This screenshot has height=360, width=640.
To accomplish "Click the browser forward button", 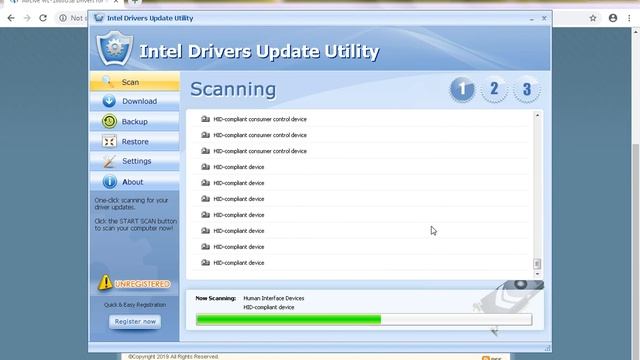I will pos(27,18).
